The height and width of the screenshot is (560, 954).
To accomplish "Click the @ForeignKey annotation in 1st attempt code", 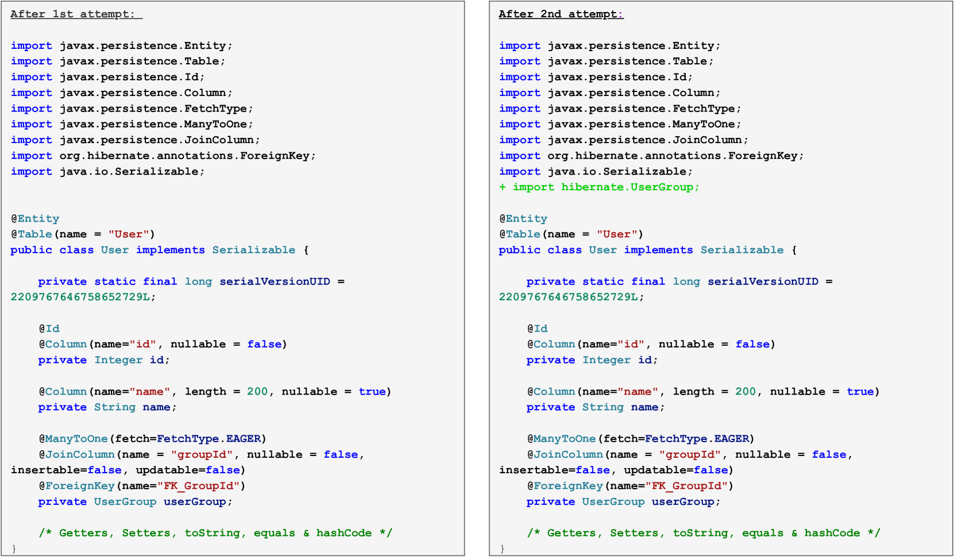I will 142,486.
